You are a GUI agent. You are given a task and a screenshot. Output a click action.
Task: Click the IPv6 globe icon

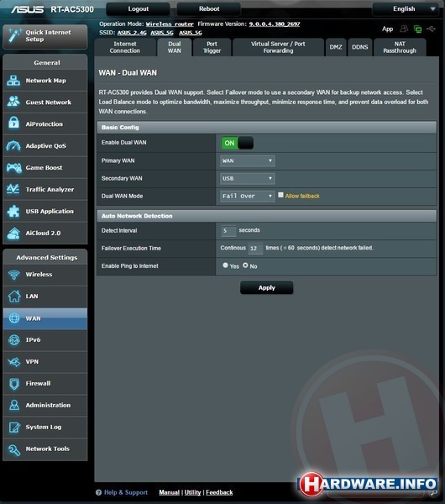pyautogui.click(x=14, y=339)
